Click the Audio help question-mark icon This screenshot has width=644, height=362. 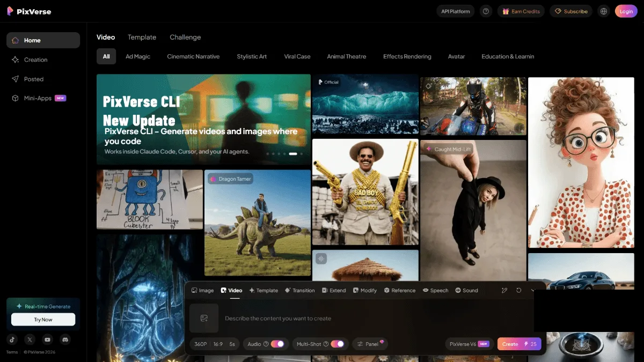[266, 344]
